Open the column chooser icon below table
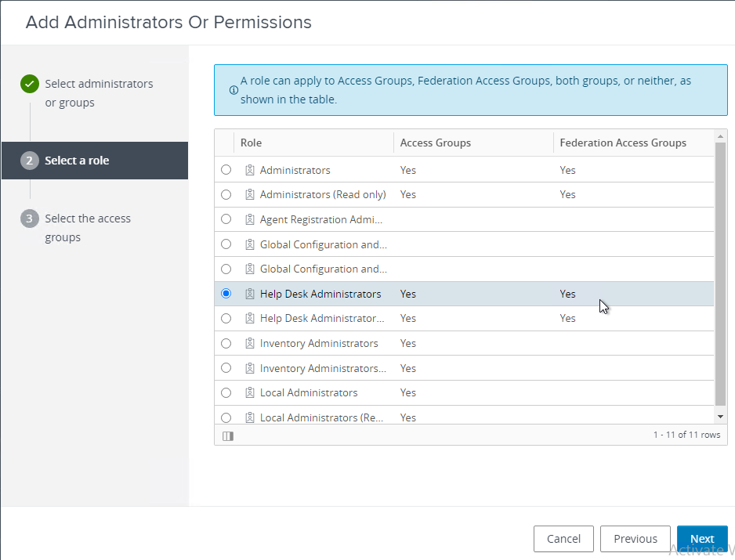Screen dimensions: 735x560 (x=228, y=435)
